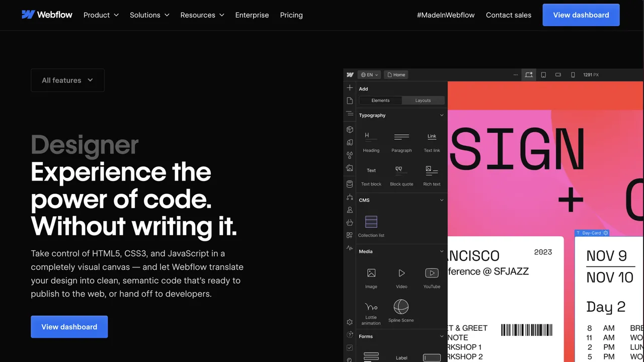This screenshot has height=362, width=644.
Task: Collapse the Forms section
Action: pyautogui.click(x=442, y=336)
